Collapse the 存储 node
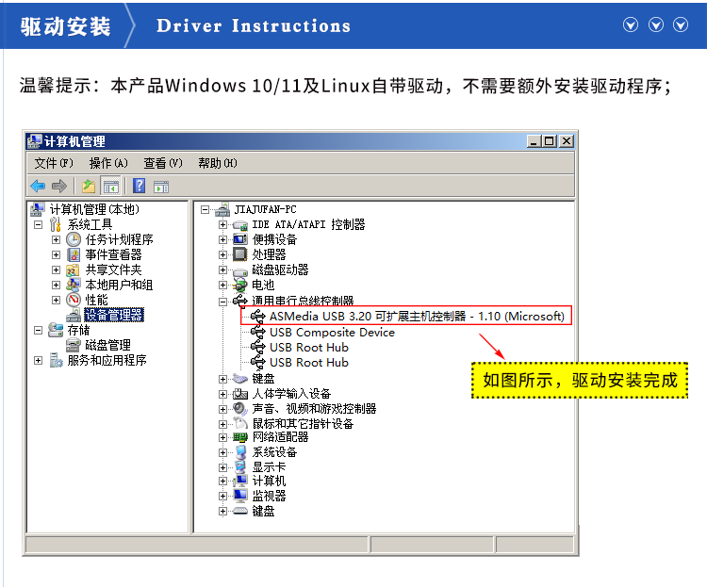This screenshot has width=707, height=588. [39, 330]
